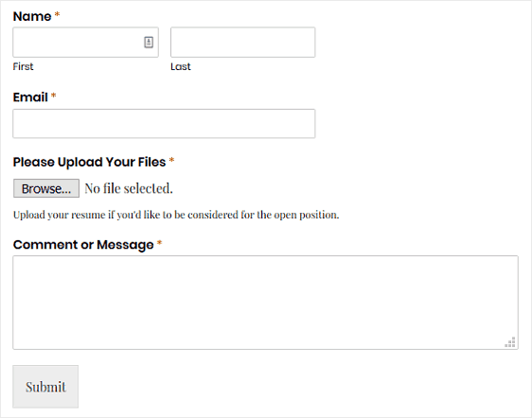Click the bold Email field label
This screenshot has height=418, width=532.
30,97
